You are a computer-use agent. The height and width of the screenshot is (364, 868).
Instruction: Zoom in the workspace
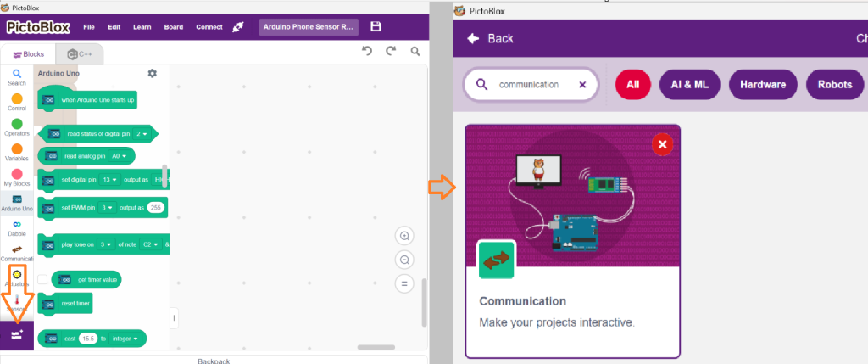click(404, 236)
